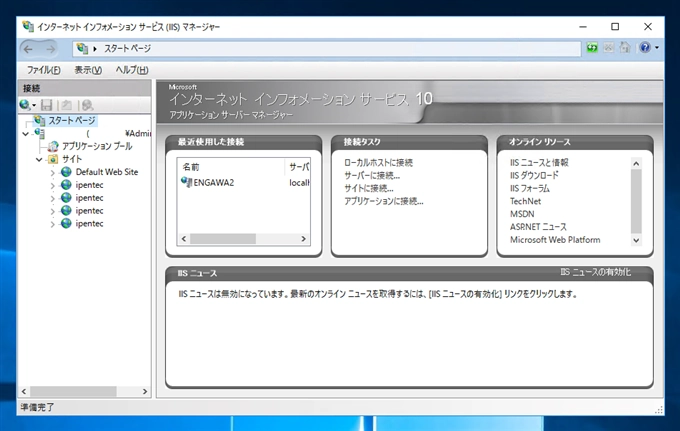
Task: Select the サイト tree item
Action: tap(72, 159)
